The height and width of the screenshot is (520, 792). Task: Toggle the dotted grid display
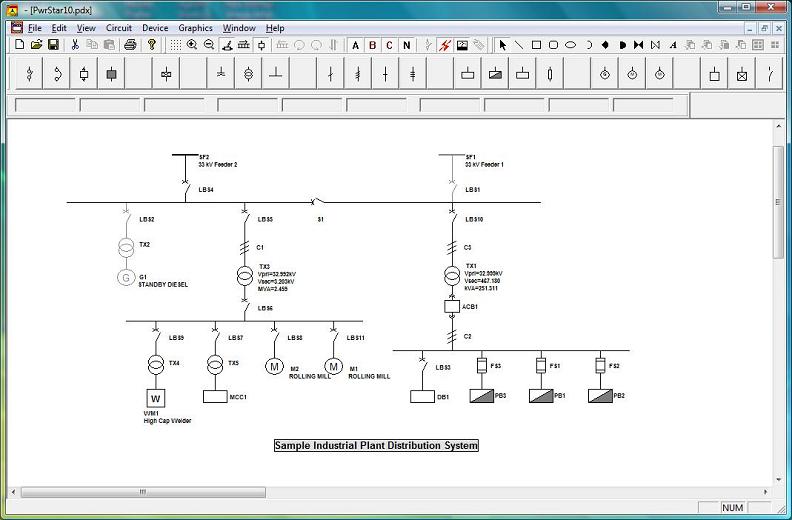coord(175,45)
